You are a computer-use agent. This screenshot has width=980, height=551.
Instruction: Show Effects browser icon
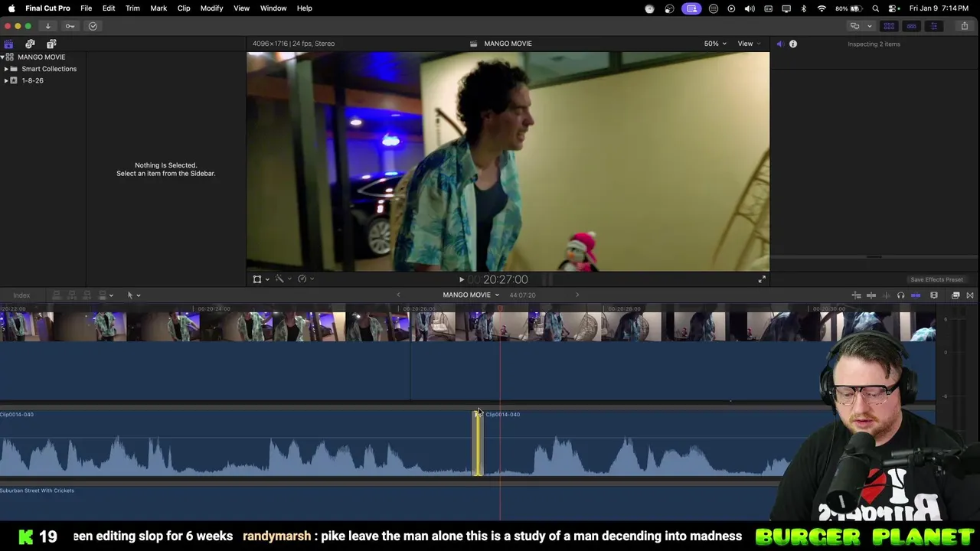(x=955, y=295)
